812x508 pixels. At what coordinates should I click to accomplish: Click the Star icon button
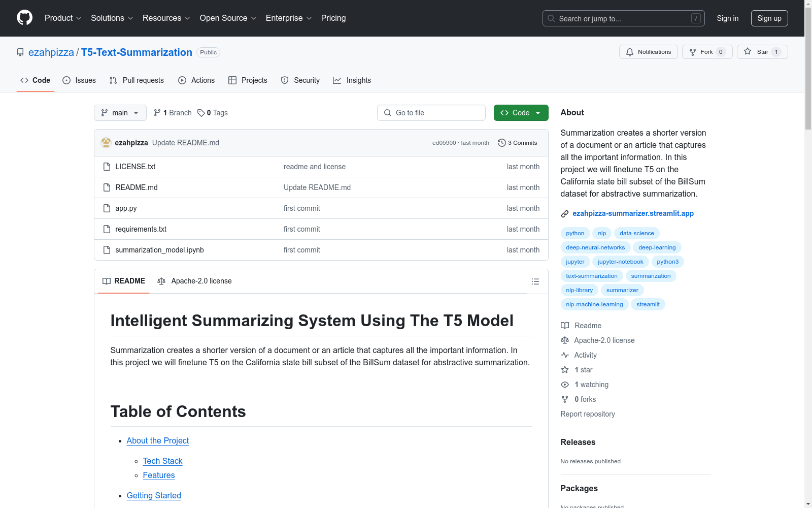click(748, 51)
